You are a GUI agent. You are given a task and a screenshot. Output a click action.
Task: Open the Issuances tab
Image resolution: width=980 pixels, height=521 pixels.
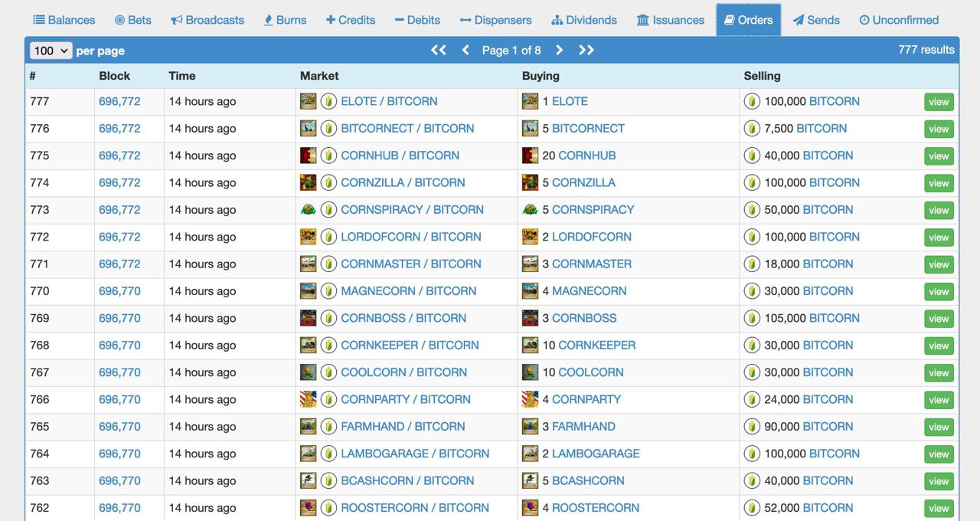[671, 20]
